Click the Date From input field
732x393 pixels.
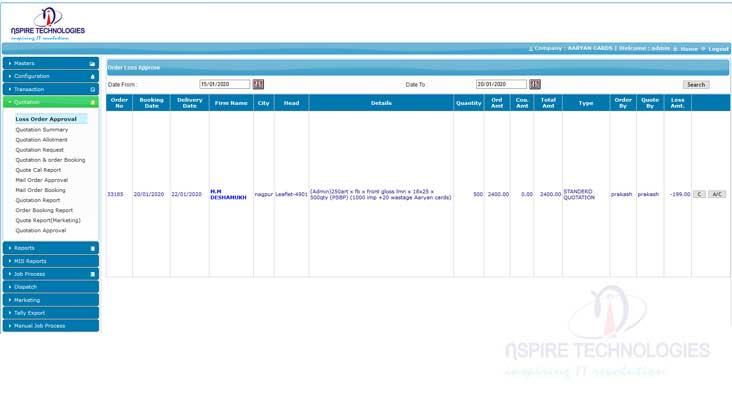[x=225, y=84]
